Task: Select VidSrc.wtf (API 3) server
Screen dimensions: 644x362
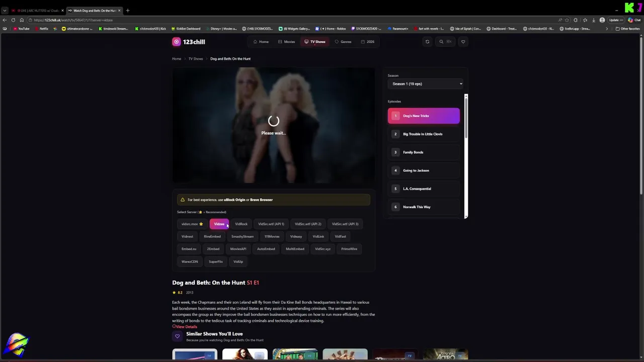Action: [345, 224]
